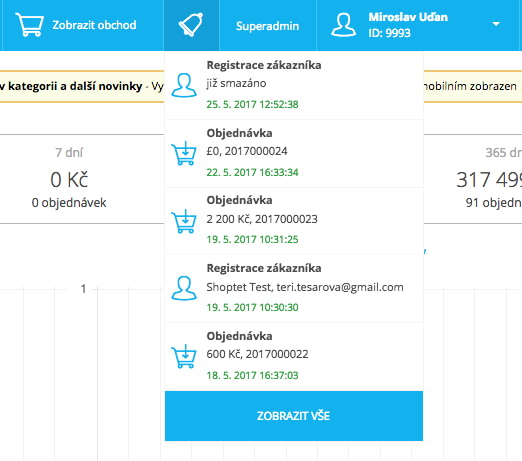Open the 2 200 Kč order notification
The width and height of the screenshot is (522, 461).
[x=294, y=221]
